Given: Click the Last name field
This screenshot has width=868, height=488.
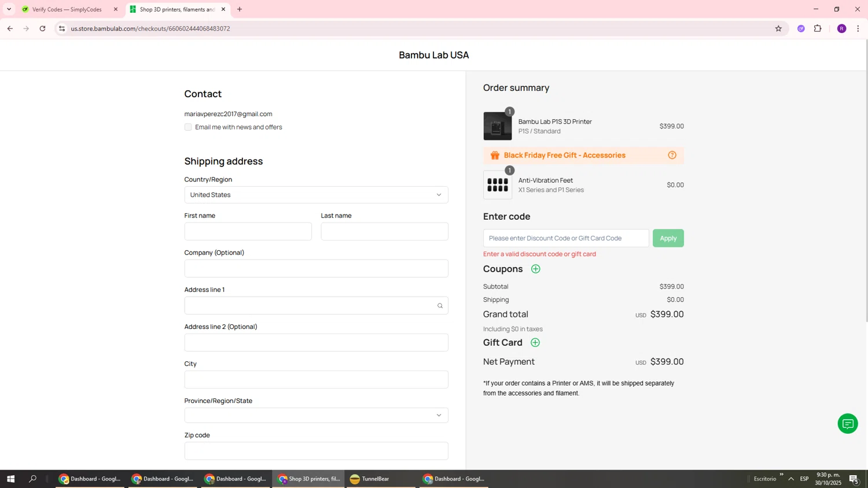Looking at the screenshot, I should (384, 231).
